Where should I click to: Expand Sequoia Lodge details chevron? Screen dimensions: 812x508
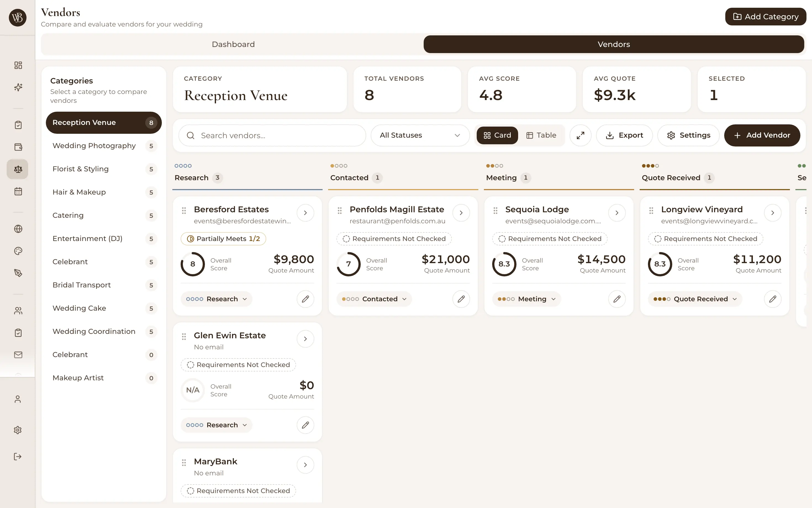pyautogui.click(x=617, y=213)
